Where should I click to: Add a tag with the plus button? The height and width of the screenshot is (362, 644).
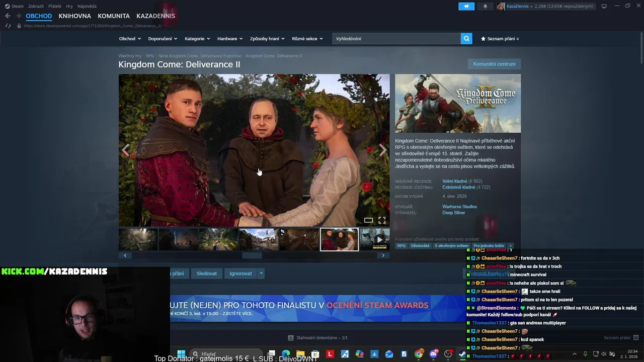coord(510,246)
